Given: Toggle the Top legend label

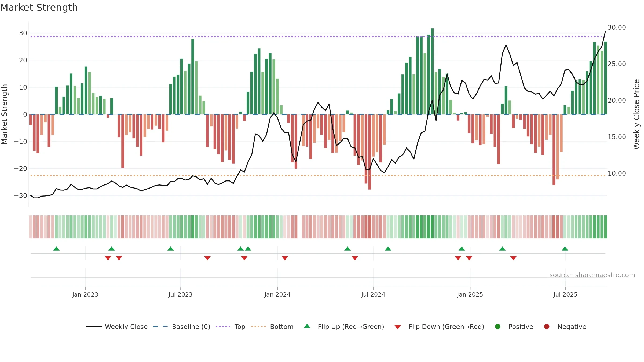Looking at the screenshot, I should point(240,327).
